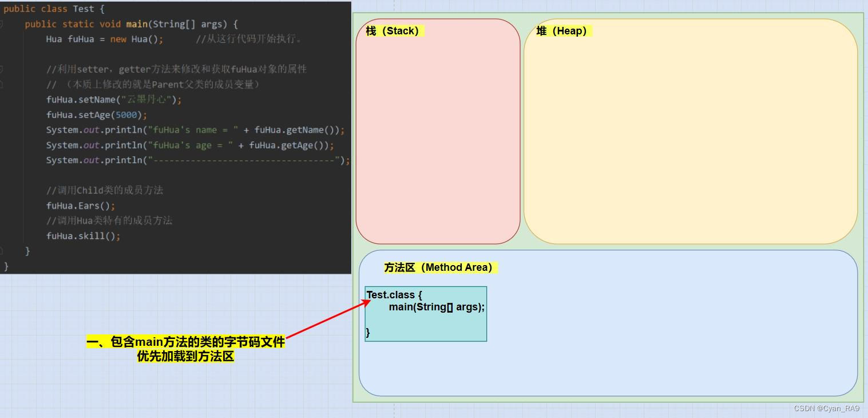Select the "Test.class {" heading in teal box
This screenshot has width=868, height=418.
[394, 295]
